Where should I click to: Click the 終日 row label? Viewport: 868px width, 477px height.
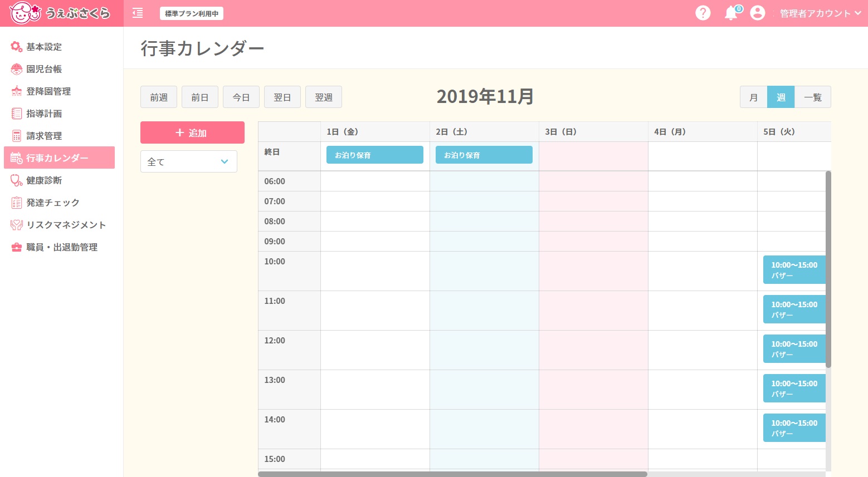click(x=272, y=152)
